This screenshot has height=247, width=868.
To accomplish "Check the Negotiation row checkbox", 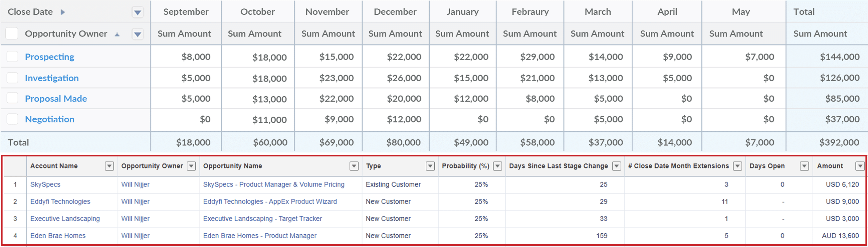I will click(x=12, y=119).
